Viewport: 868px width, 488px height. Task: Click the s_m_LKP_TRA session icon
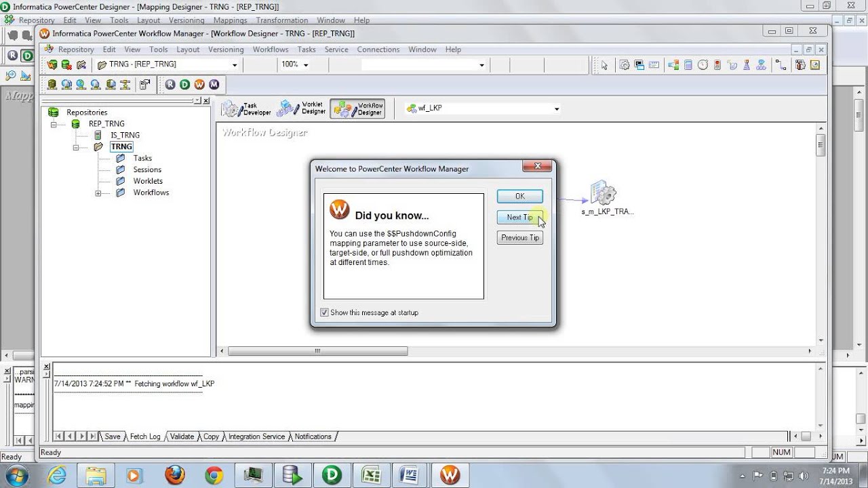point(603,193)
